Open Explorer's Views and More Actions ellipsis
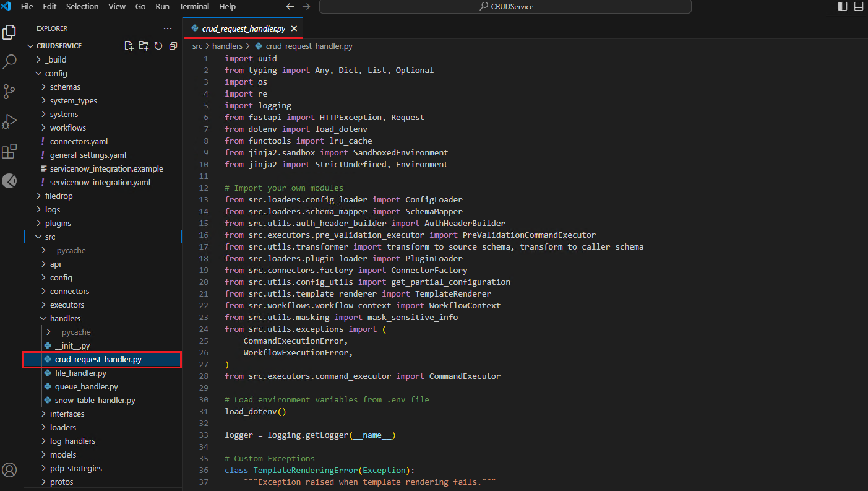The height and width of the screenshot is (491, 868). 168,28
